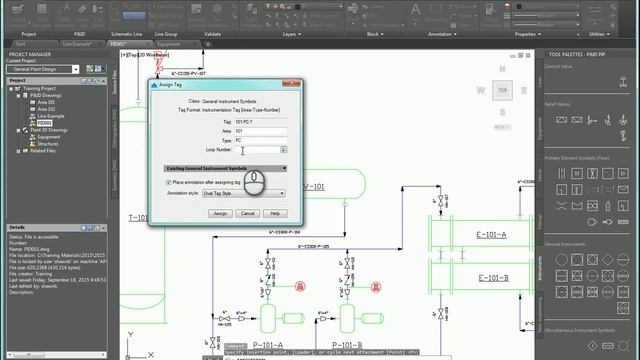640x360 pixels.
Task: Click red instrument symbol near pump P-101-A
Action: coord(300,287)
